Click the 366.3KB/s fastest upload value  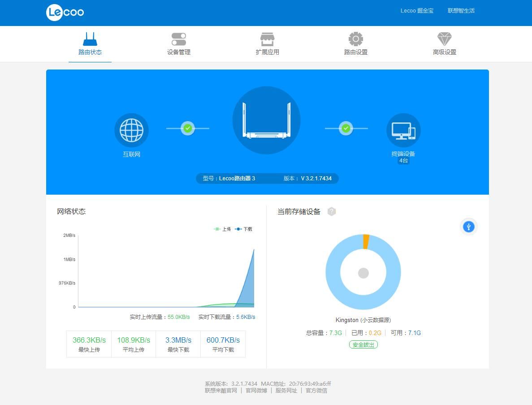pos(89,340)
